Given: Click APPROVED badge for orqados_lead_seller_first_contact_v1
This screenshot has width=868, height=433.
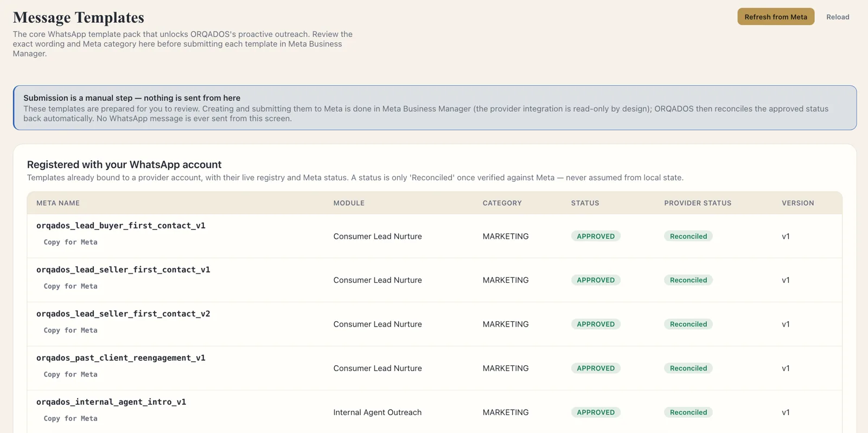Looking at the screenshot, I should pos(596,280).
